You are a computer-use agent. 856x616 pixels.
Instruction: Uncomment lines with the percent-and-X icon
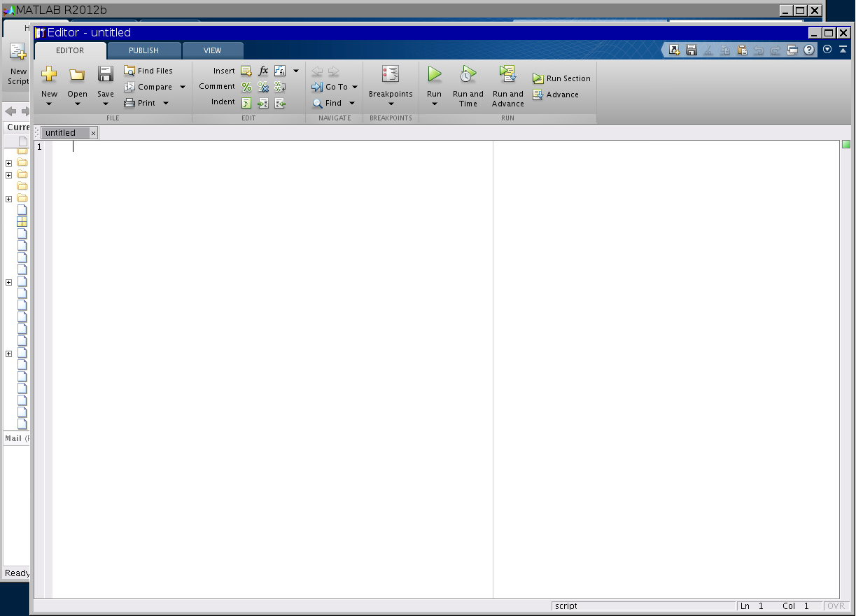point(263,87)
